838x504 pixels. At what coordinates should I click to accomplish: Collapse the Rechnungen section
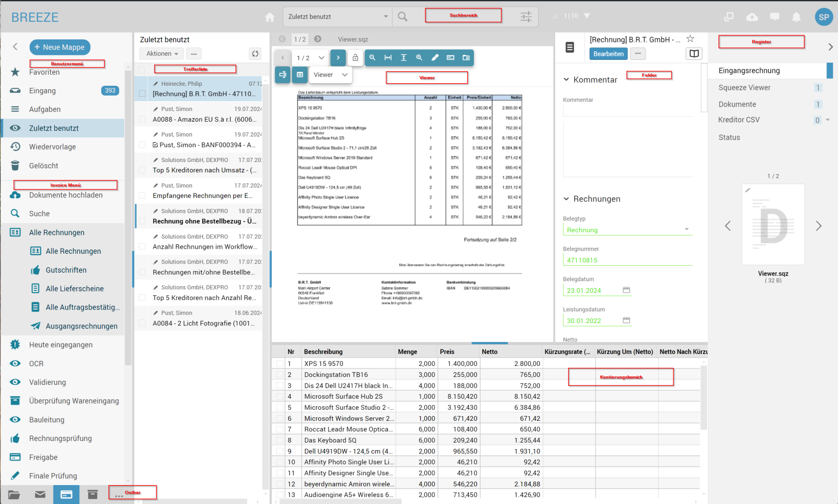[x=566, y=199]
